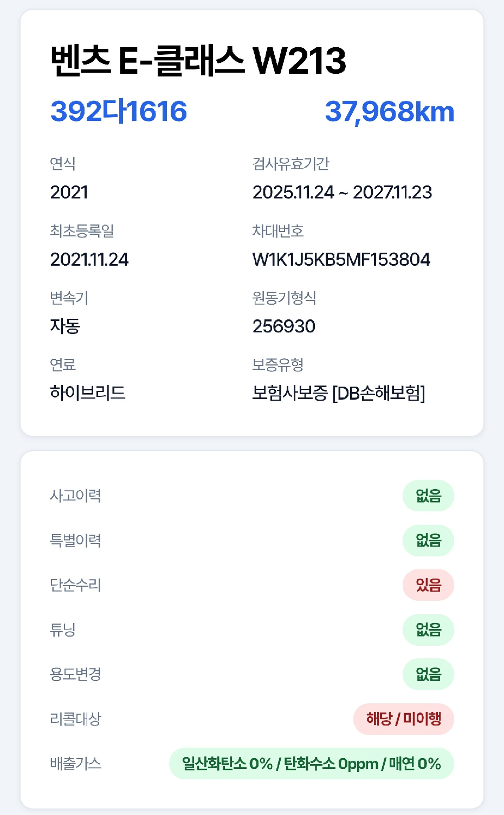Click the 배출가스 emissions result badge
Screen dimensions: 504x815
(x=312, y=763)
